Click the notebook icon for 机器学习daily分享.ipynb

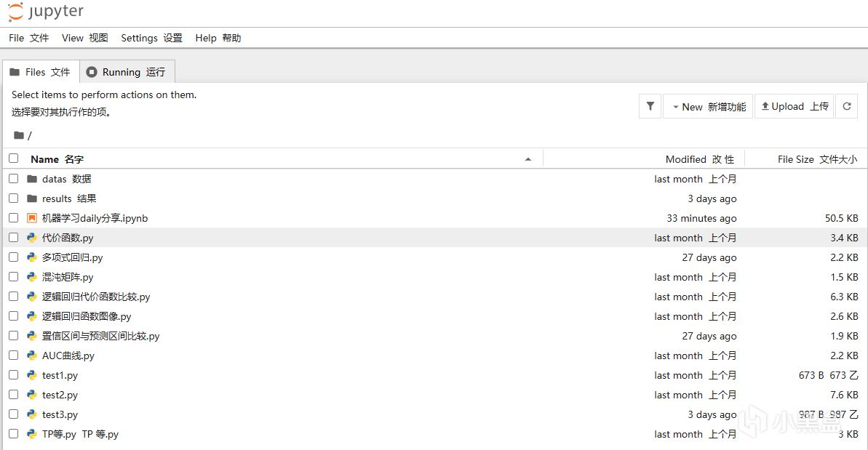[x=31, y=218]
